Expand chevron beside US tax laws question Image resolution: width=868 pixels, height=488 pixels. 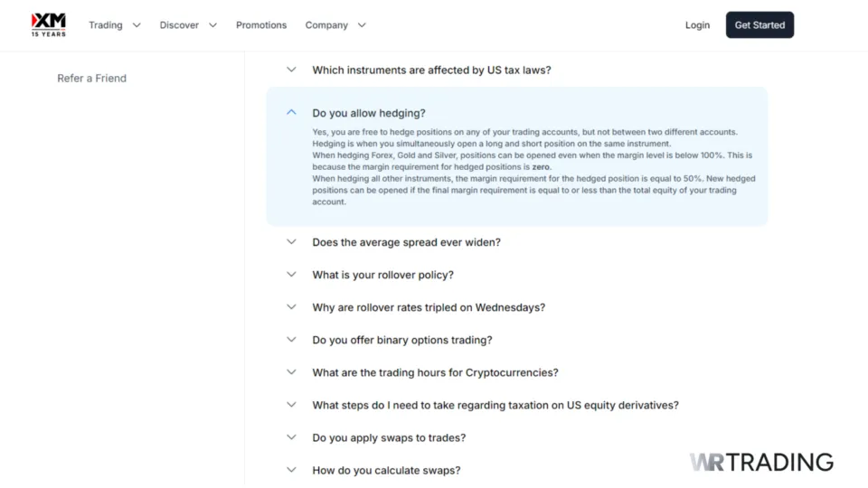[x=291, y=70]
